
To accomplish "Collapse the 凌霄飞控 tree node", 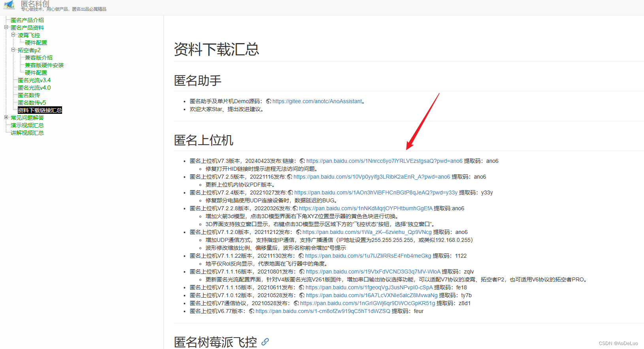I will (13, 35).
